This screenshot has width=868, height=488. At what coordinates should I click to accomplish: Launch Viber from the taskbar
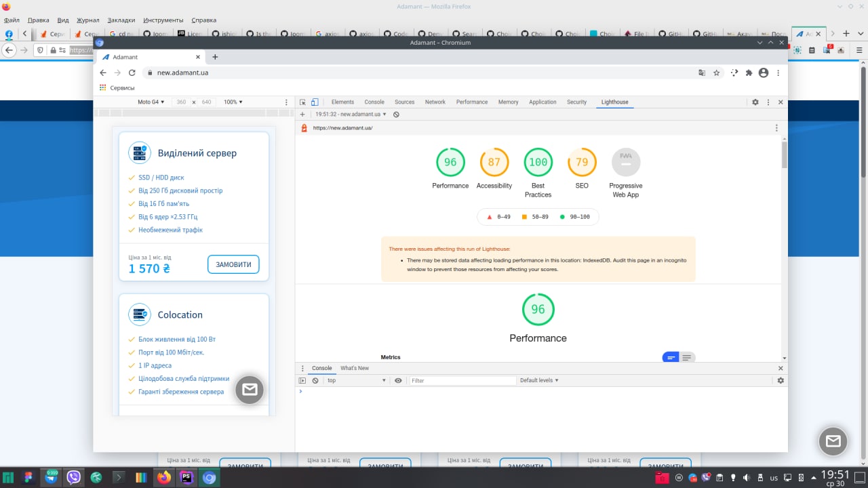[74, 478]
